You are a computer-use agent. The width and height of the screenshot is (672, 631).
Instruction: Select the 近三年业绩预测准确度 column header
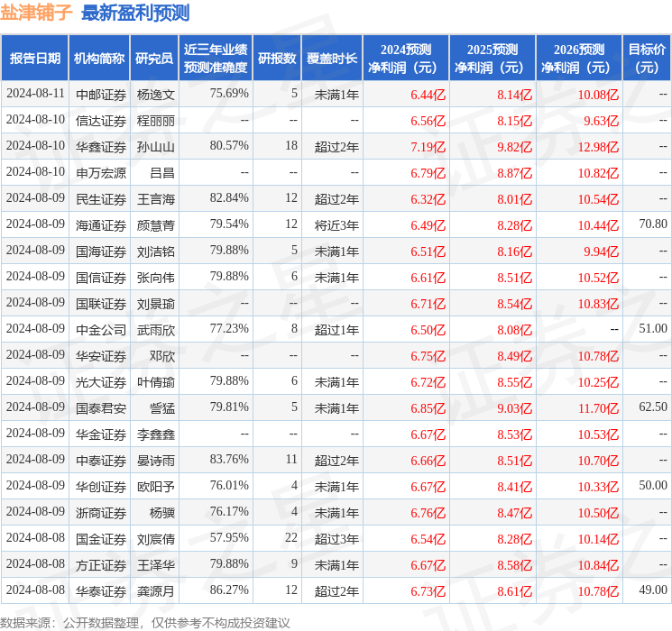[x=216, y=59]
